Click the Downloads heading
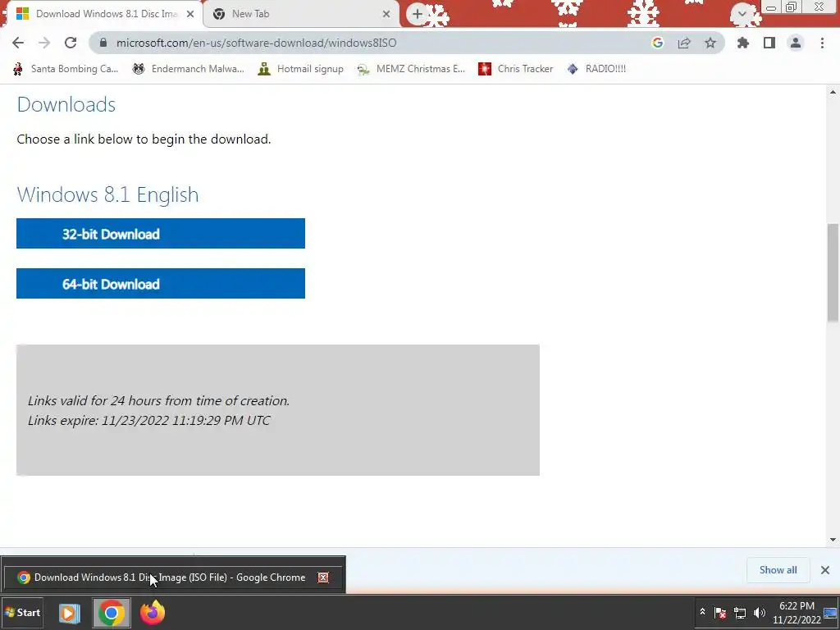Screen dimensions: 840x630 (66, 104)
